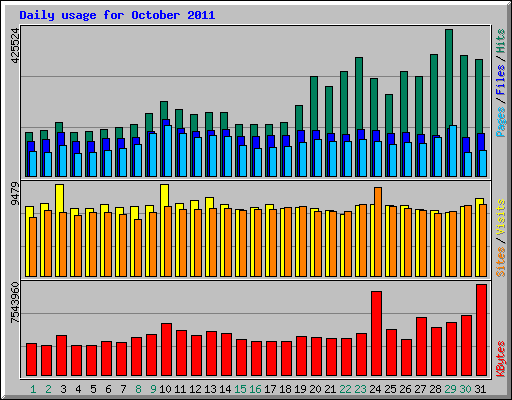Click day label 5 on the axis
This screenshot has height=400, width=512.
pyautogui.click(x=93, y=389)
